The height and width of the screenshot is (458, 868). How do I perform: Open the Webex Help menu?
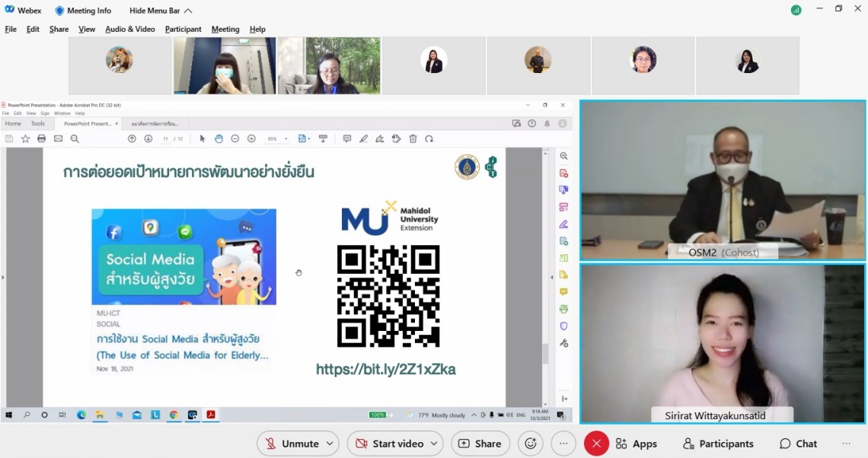click(x=257, y=30)
